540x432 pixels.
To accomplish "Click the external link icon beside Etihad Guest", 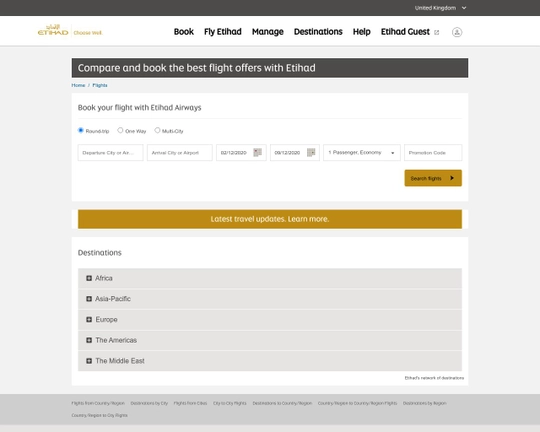I will tap(437, 32).
